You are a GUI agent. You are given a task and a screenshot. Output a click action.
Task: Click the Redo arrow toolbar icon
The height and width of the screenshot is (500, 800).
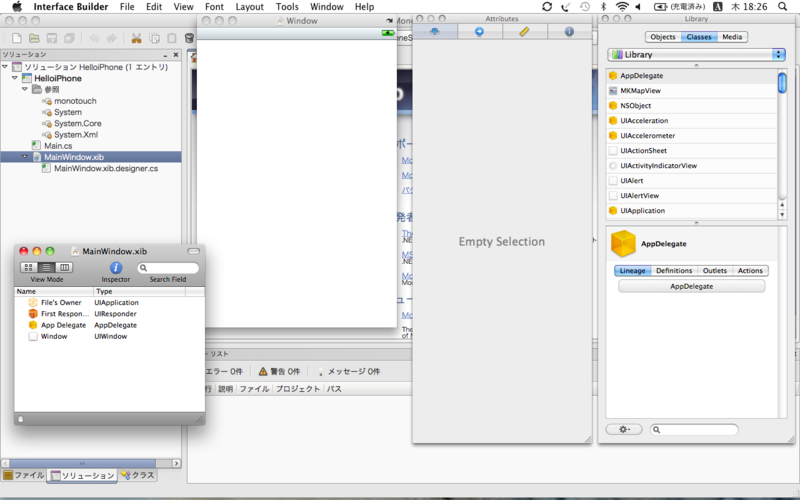coord(112,38)
